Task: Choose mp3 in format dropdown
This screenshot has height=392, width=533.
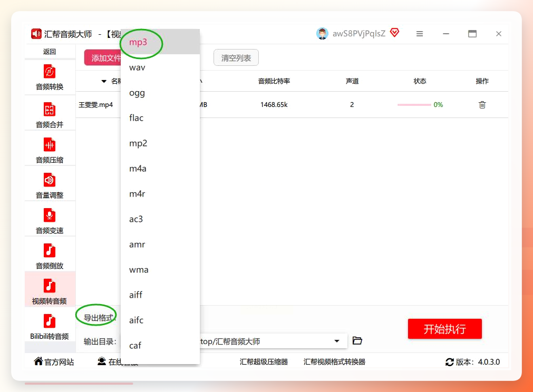Action: coord(160,42)
